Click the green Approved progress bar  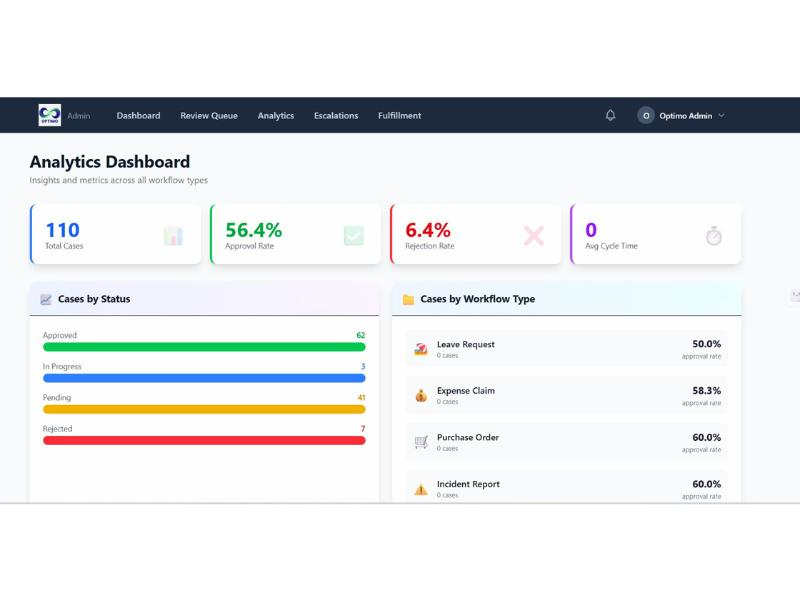coord(204,347)
